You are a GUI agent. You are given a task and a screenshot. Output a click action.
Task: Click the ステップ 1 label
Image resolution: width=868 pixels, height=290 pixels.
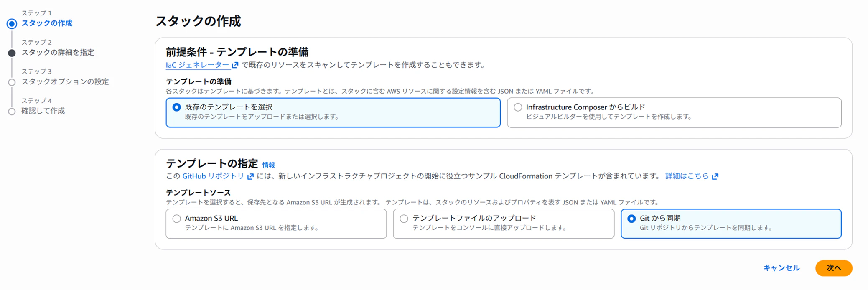(36, 13)
